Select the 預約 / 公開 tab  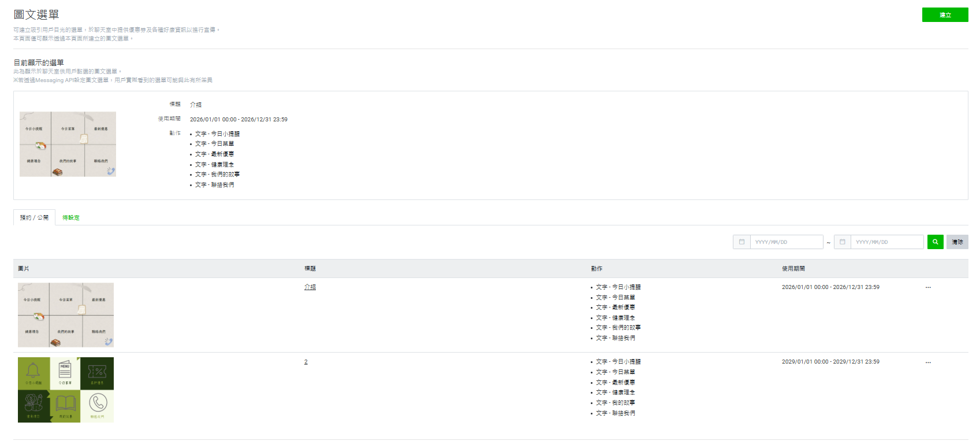point(34,218)
